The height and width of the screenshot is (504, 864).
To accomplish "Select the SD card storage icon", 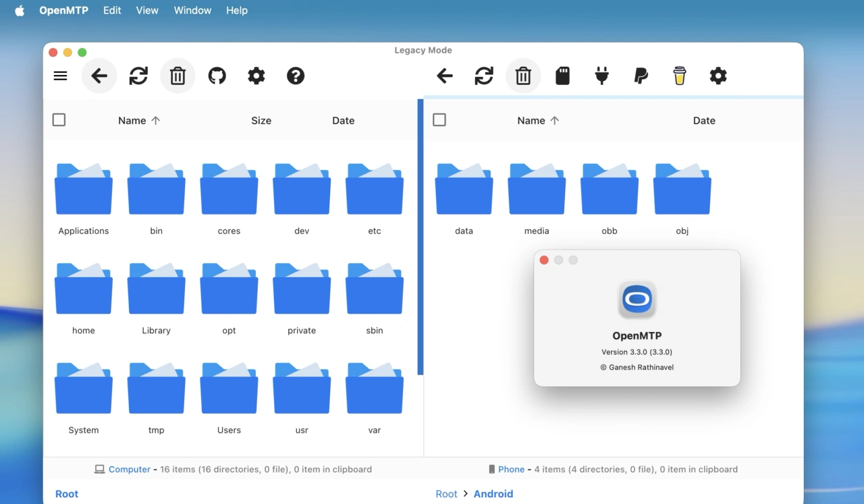I will [562, 76].
